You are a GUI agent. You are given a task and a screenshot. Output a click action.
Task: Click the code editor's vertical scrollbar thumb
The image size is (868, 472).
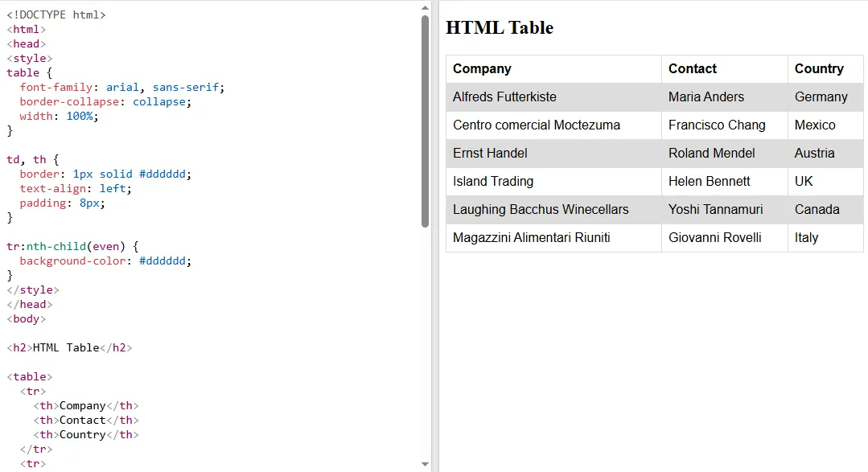425,121
